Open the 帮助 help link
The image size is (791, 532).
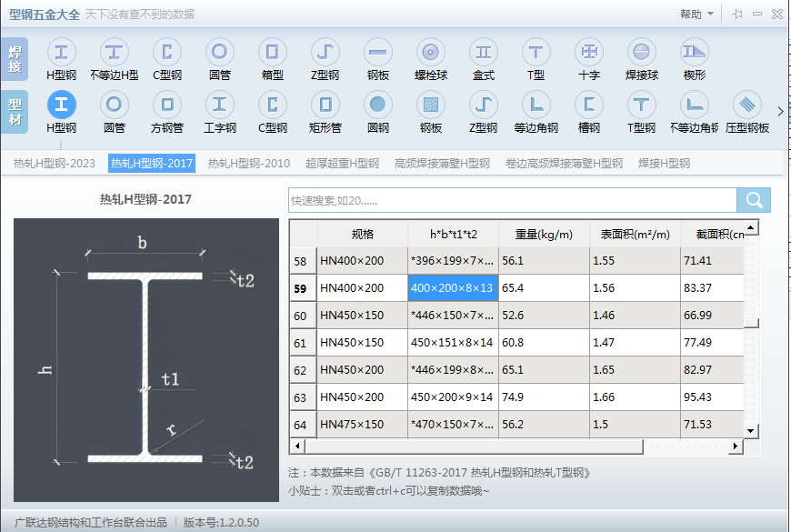(688, 13)
